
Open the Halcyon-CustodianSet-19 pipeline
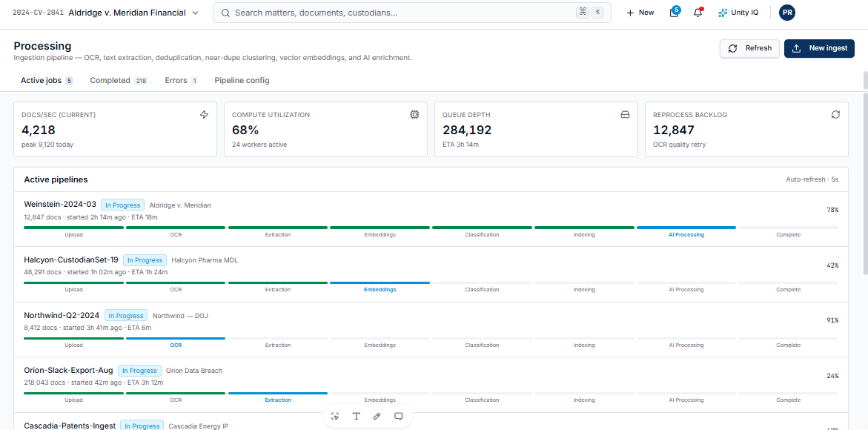(71, 259)
